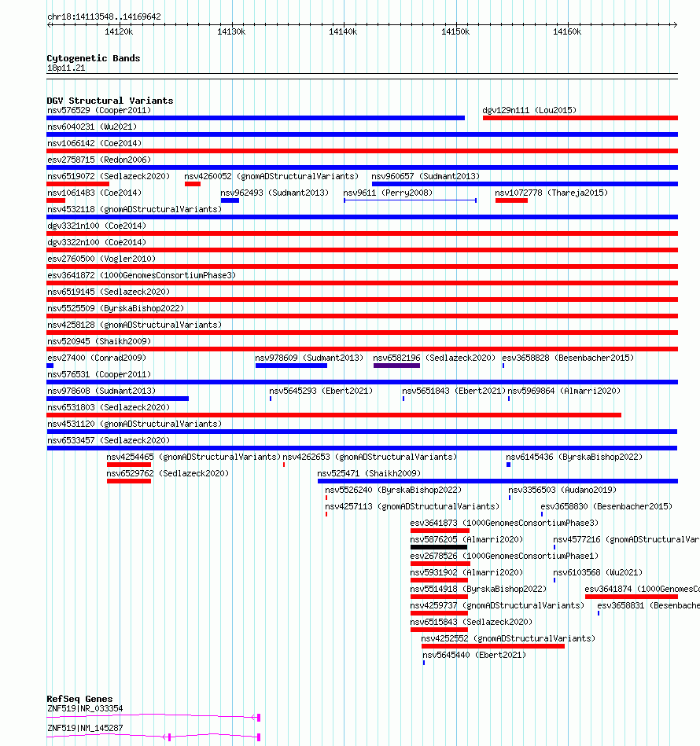Select nsv5525509 (ByrskaBishop2022) label
Viewport: 700px width, 746px height.
116,308
